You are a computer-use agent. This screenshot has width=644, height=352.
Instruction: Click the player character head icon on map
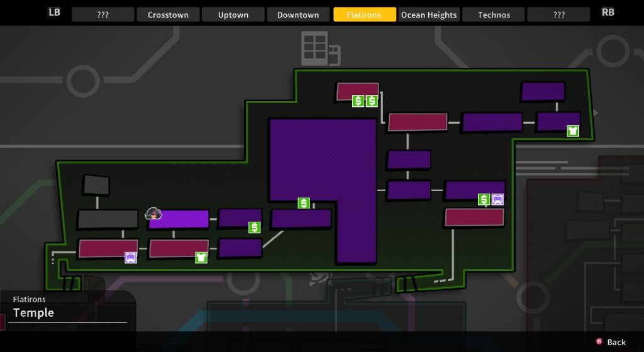pyautogui.click(x=153, y=214)
